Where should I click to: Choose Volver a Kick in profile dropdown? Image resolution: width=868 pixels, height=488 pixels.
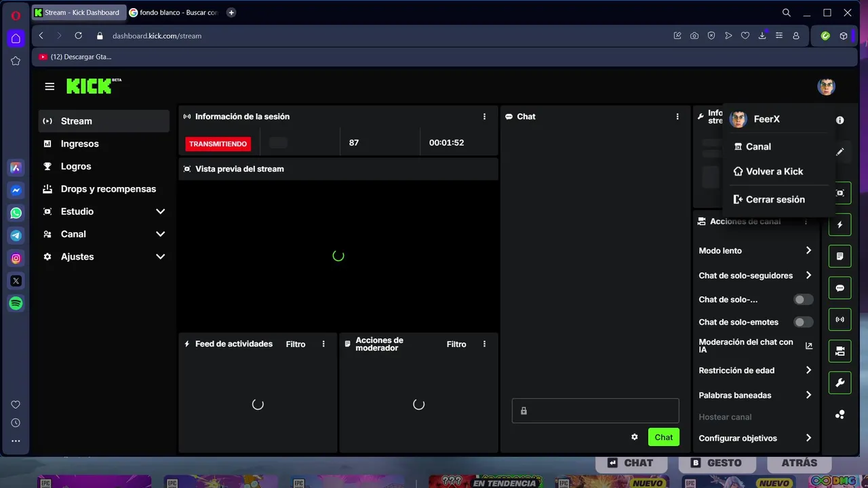click(778, 171)
